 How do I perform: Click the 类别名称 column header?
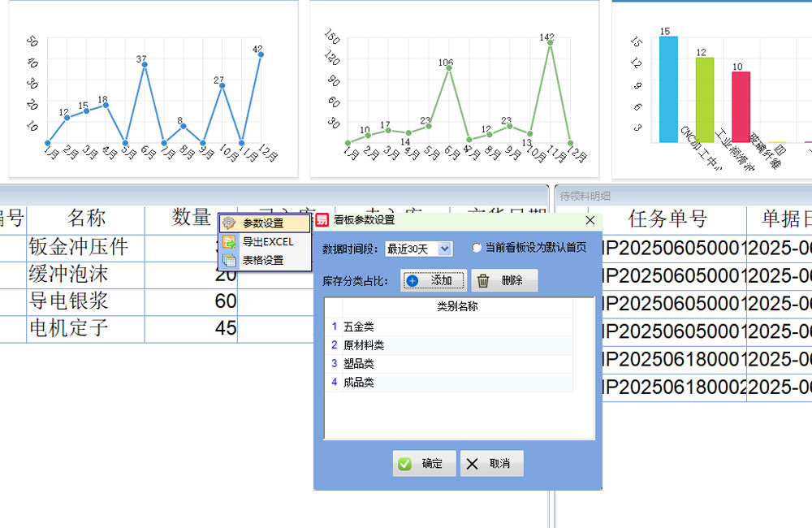[x=457, y=308]
